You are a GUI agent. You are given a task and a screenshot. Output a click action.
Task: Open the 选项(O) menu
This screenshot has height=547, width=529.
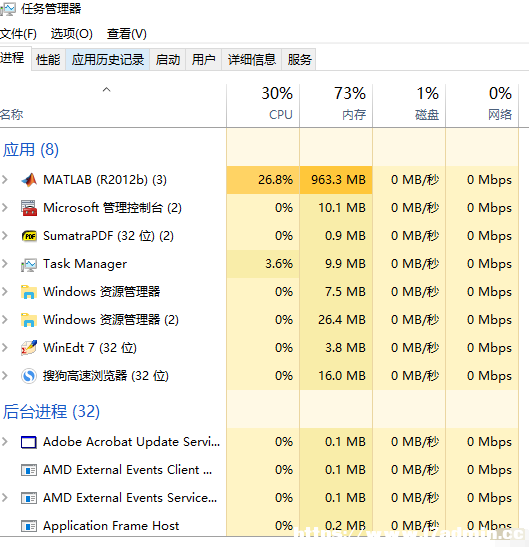point(72,34)
